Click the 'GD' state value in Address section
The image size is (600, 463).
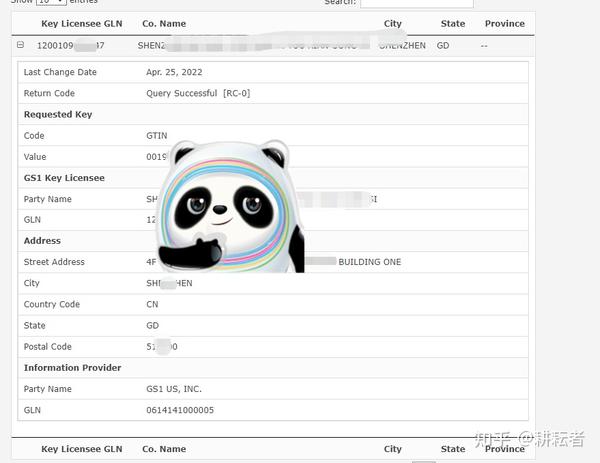tap(152, 326)
